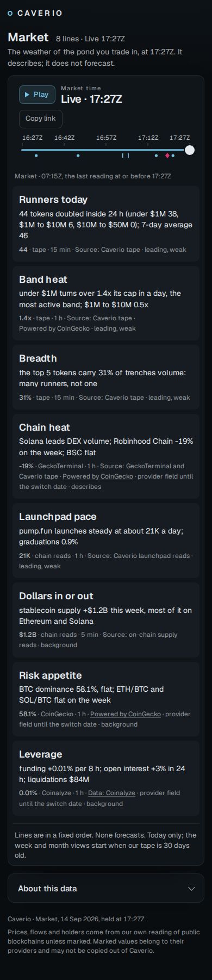Move the timeline slider handle at 17:27Z
Image resolution: width=212 pixels, height=980 pixels.
(189, 150)
